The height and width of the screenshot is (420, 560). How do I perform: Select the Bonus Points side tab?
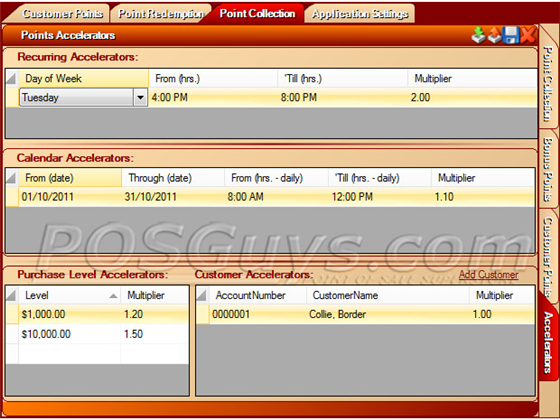pos(547,170)
